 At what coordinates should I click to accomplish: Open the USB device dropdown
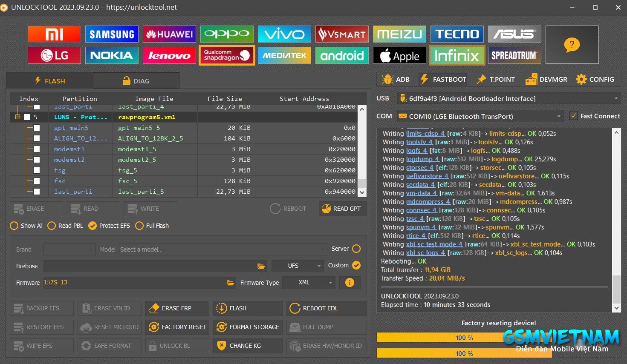509,98
